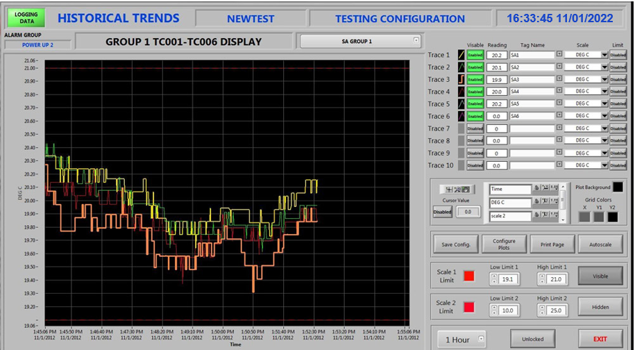This screenshot has height=350, width=644.
Task: Click the LOGGING DATA indicator button
Action: (x=26, y=17)
